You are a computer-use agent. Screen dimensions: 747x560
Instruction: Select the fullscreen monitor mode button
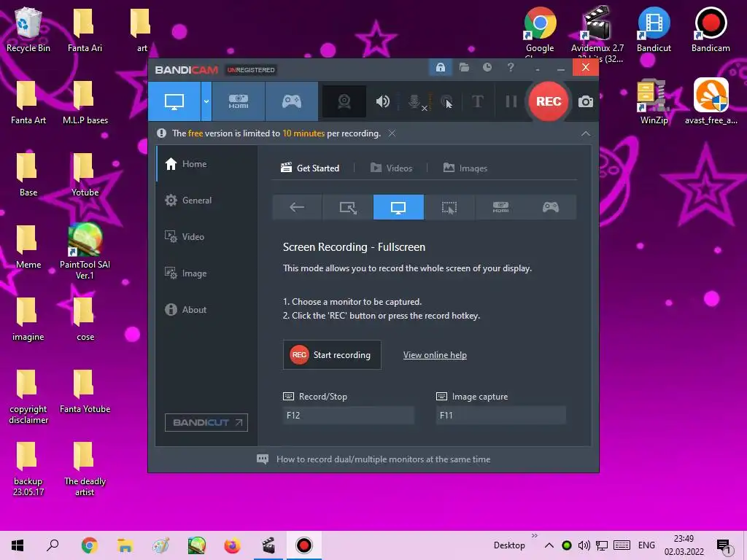[398, 207]
